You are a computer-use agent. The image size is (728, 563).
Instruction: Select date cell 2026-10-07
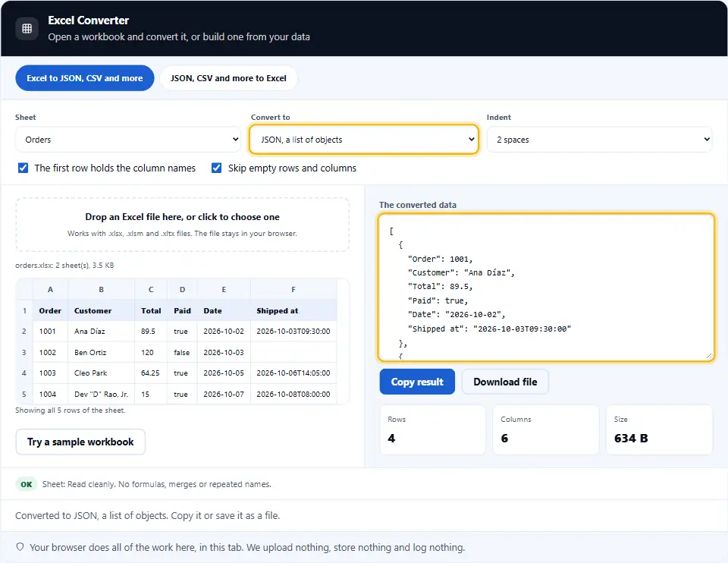[x=224, y=394]
